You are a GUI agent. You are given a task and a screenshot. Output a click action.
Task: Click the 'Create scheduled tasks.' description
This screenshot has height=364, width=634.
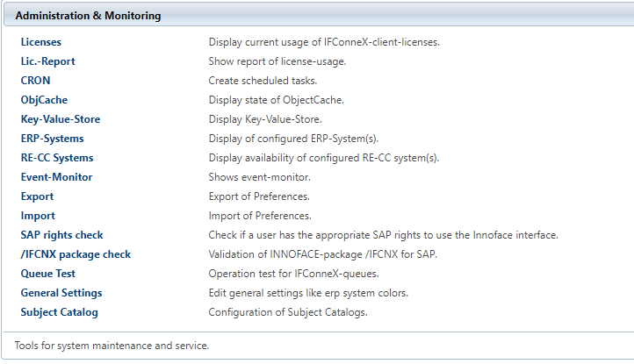point(263,81)
